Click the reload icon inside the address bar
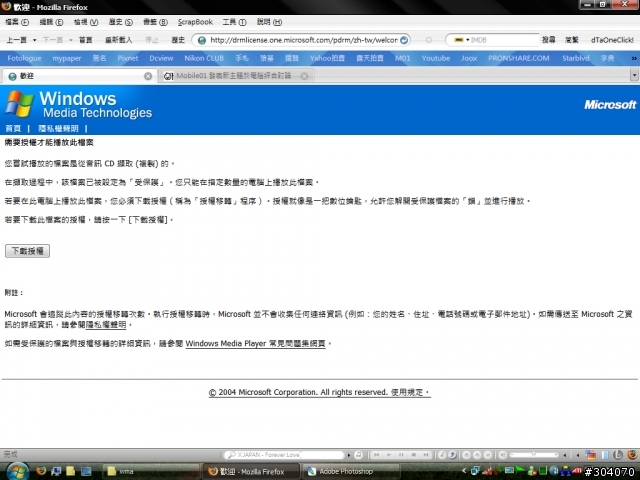The width and height of the screenshot is (640, 480). click(404, 40)
